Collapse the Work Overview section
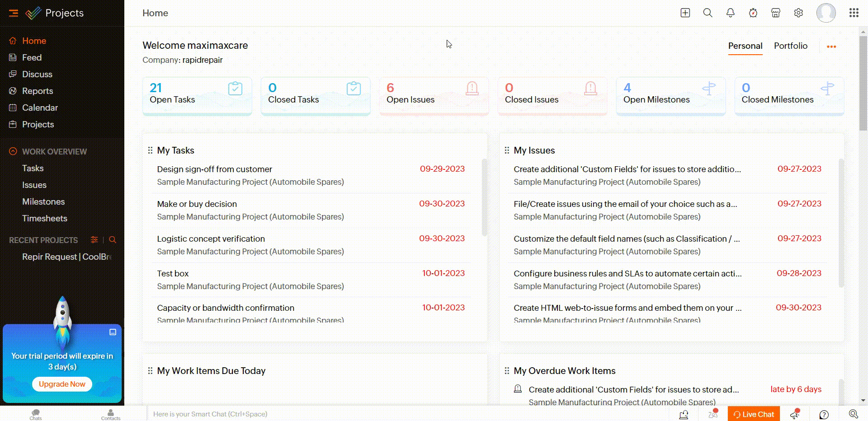Image resolution: width=868 pixels, height=421 pixels. click(x=13, y=151)
